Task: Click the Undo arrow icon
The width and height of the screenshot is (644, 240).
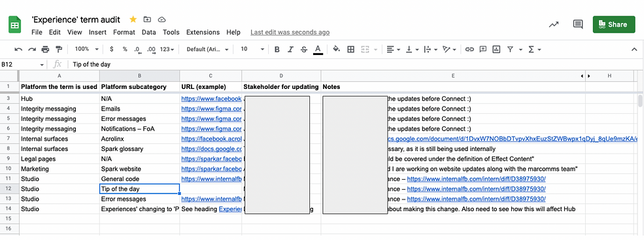Action: point(18,49)
